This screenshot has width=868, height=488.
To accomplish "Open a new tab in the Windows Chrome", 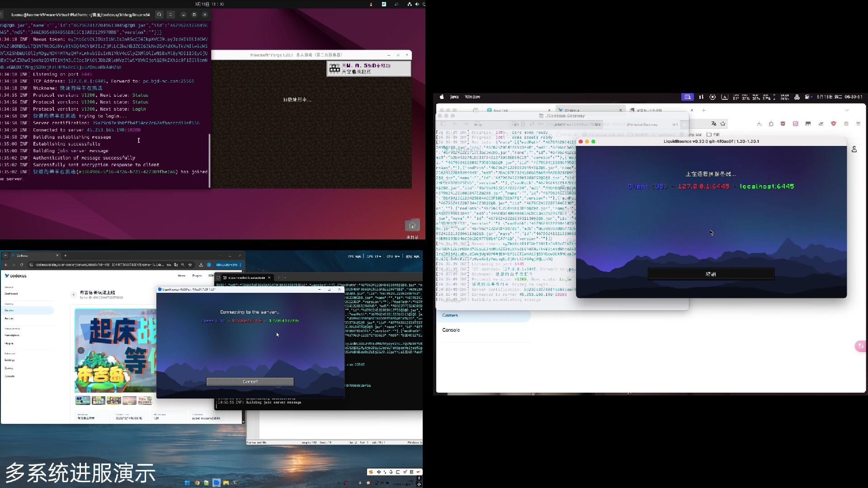I will (x=66, y=255).
